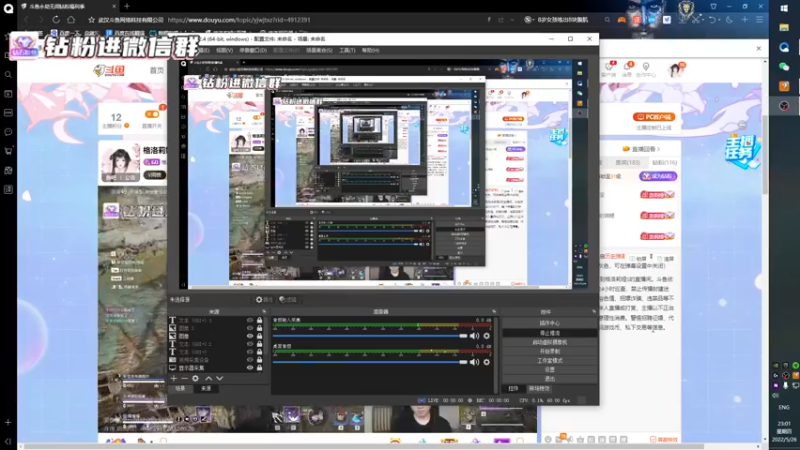Image resolution: width=800 pixels, height=450 pixels.
Task: Switch to the 转场特效 tab
Action: (539, 388)
